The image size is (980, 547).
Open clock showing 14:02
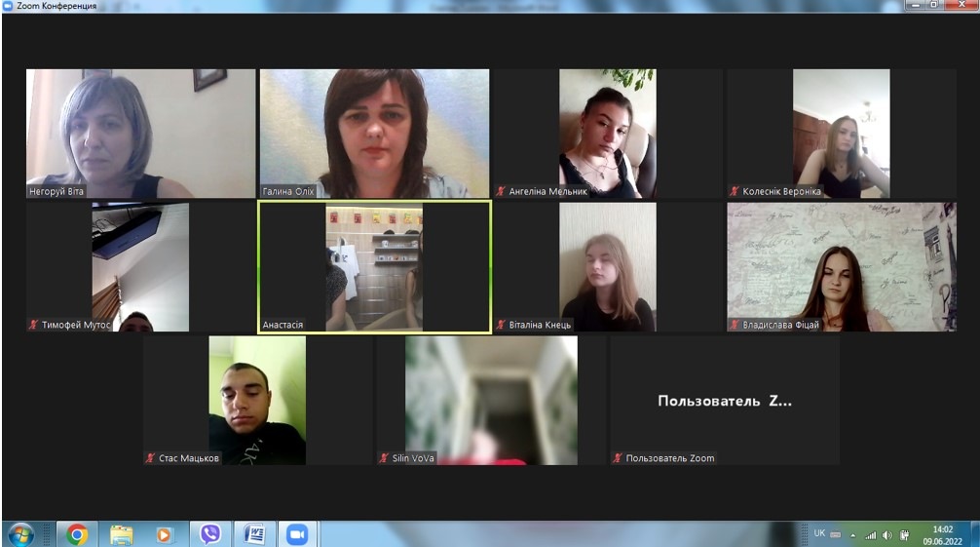click(943, 535)
